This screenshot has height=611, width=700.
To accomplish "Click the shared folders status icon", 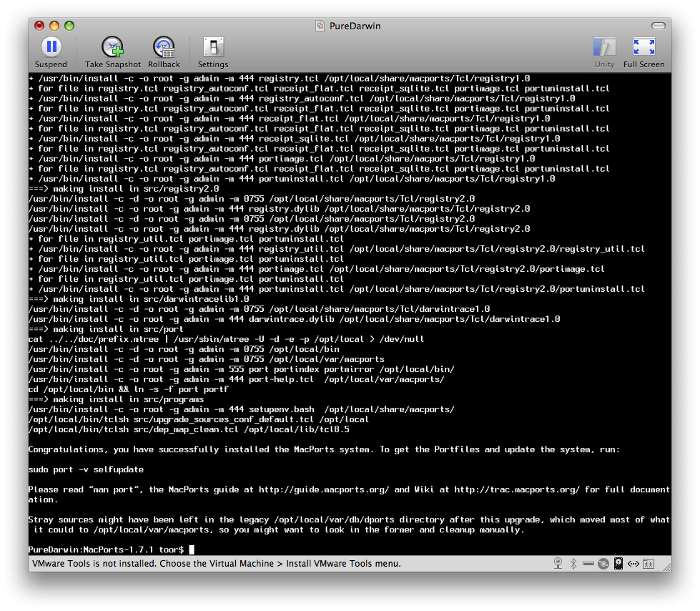I will pyautogui.click(x=649, y=564).
